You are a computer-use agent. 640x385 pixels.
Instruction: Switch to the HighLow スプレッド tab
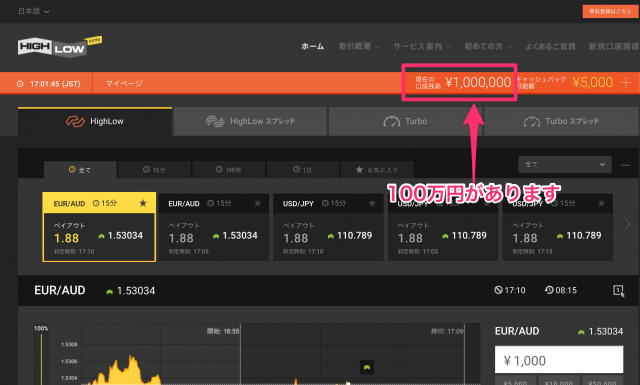(251, 121)
